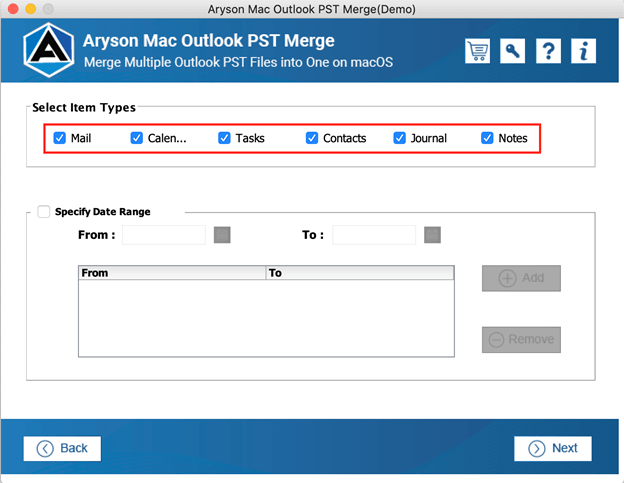Click the 'Select Item Types' group label
The height and width of the screenshot is (483, 624).
coord(84,107)
